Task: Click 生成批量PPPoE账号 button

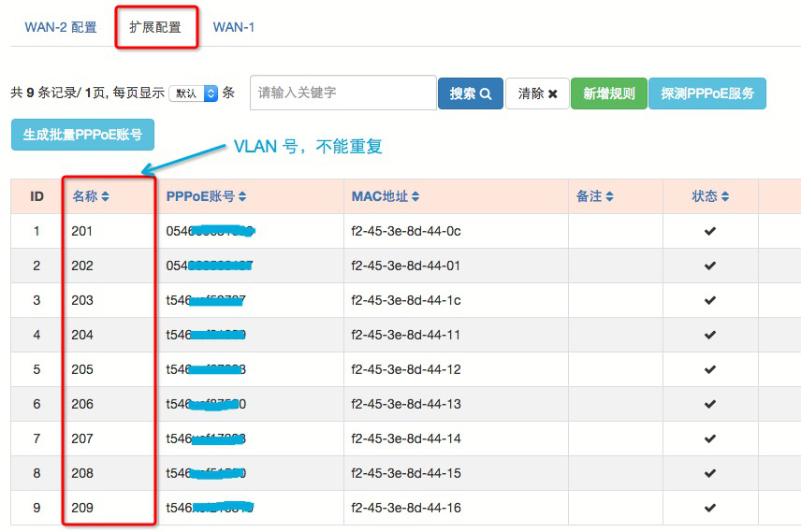Action: (82, 135)
